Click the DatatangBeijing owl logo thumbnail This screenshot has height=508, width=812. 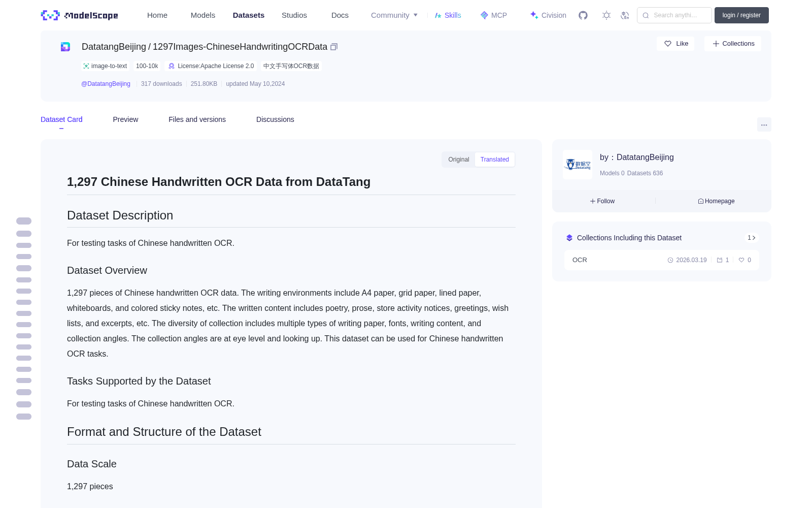point(578,165)
